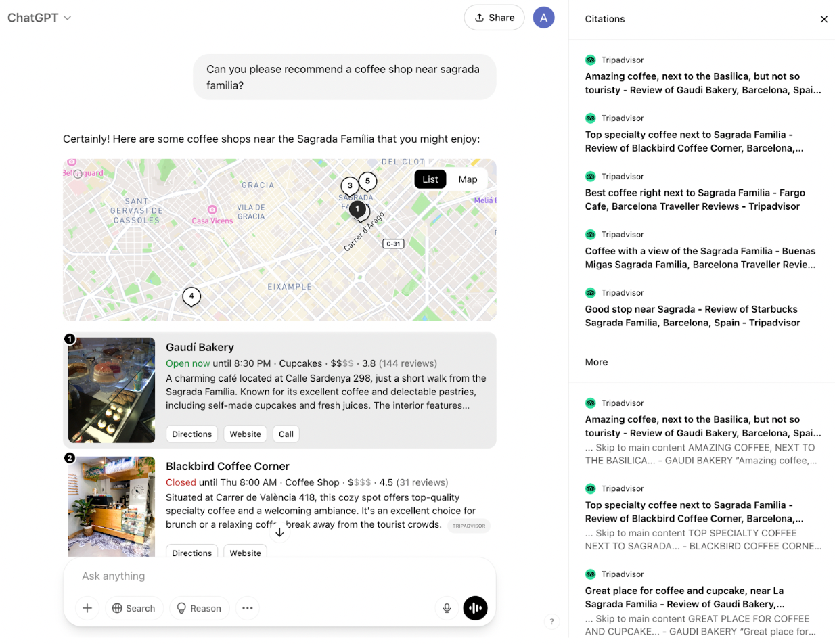Enable Reason mode
This screenshot has width=835, height=644.
(199, 608)
